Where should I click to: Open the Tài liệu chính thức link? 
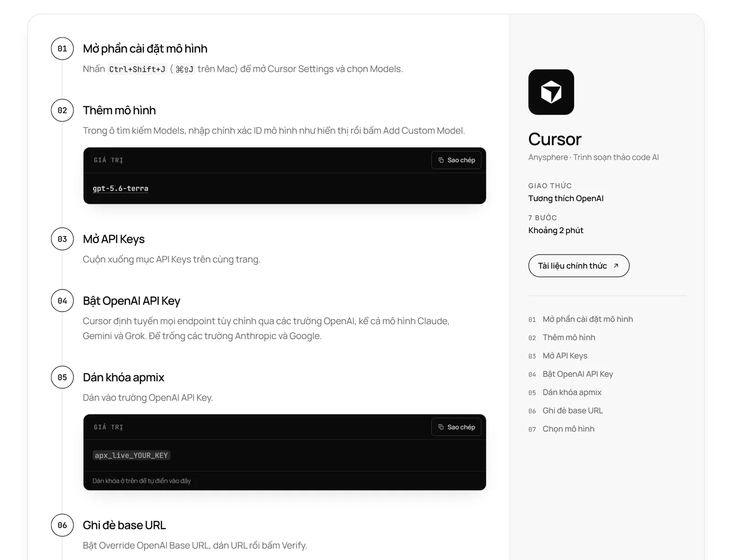coord(579,266)
